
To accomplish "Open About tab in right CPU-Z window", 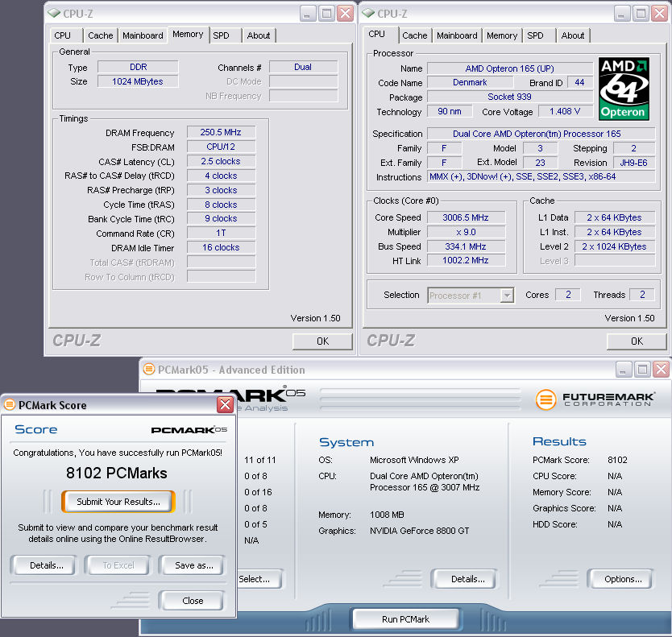I will [x=573, y=35].
